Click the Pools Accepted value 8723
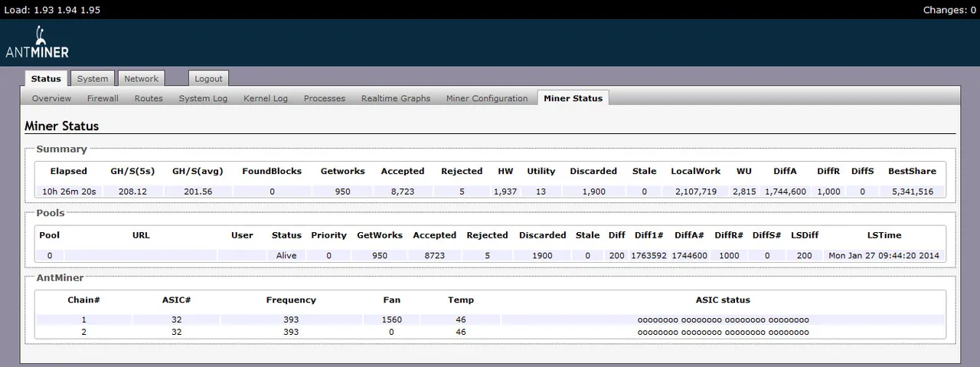 [x=434, y=256]
